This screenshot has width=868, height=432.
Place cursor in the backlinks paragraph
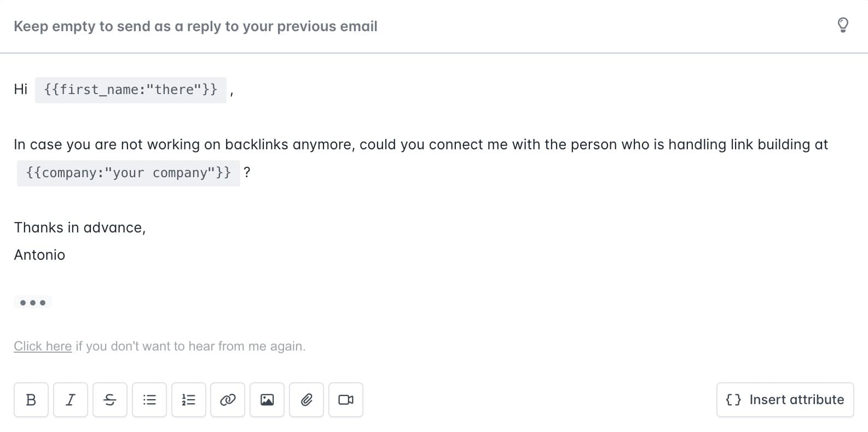tap(420, 144)
